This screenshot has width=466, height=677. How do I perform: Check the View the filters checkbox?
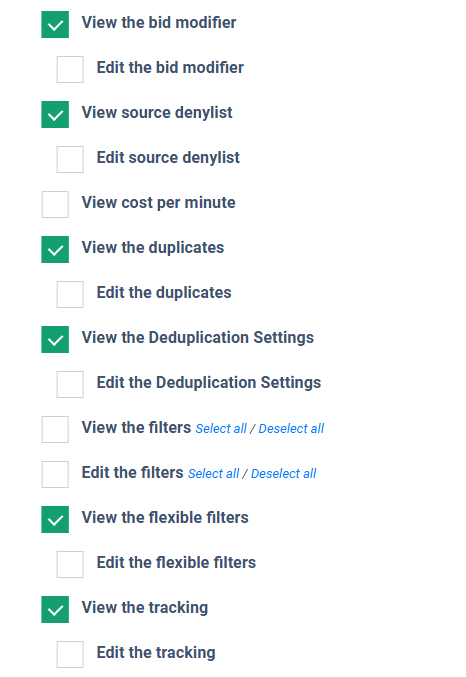click(55, 429)
